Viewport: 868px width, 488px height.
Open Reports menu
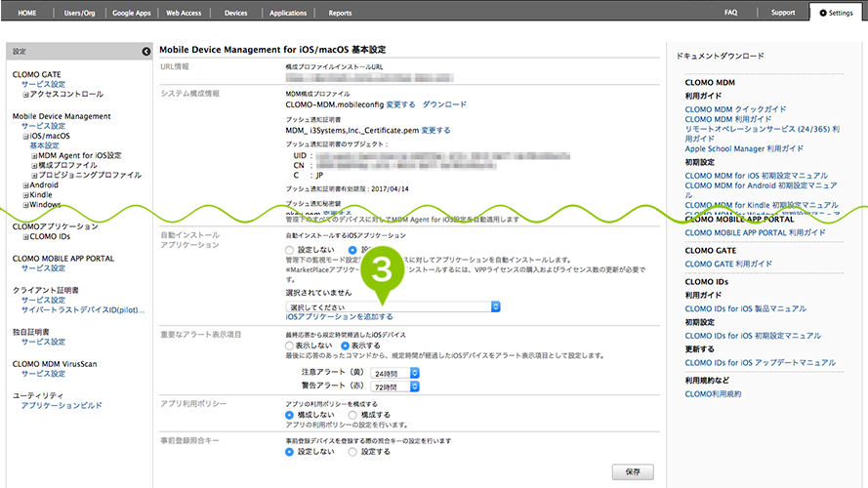coord(340,13)
